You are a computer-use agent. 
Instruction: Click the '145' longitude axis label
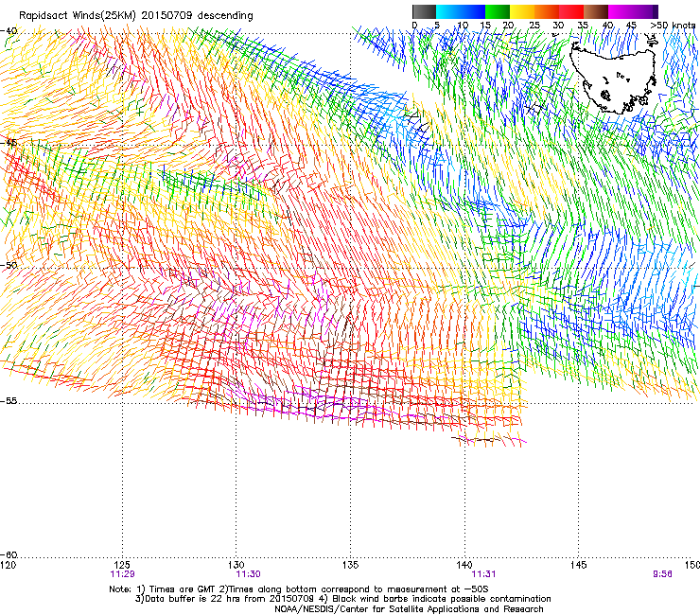pos(579,565)
